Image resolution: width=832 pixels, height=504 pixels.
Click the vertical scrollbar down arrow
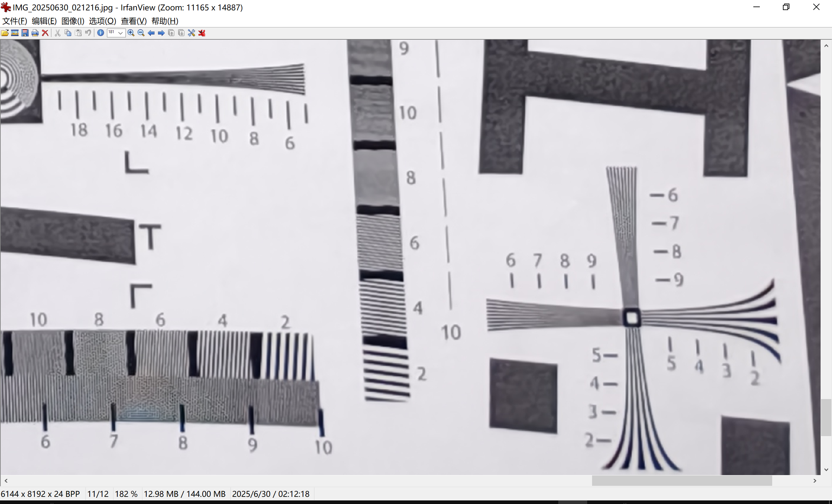coord(826,470)
